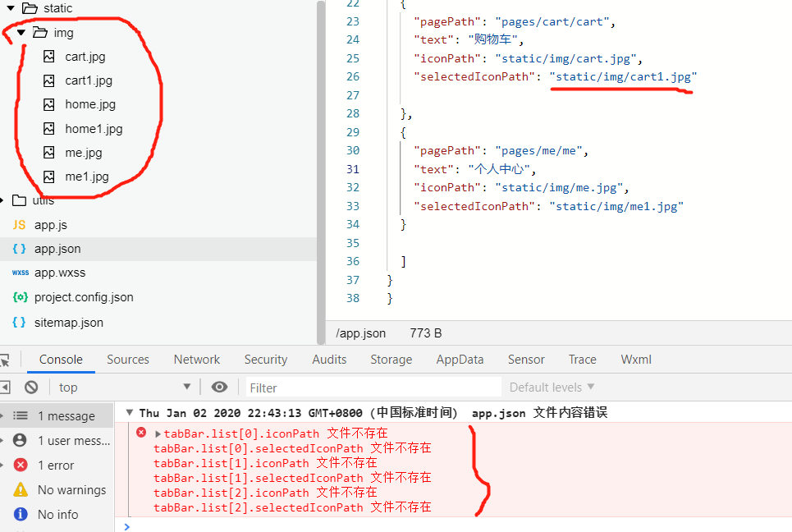Click the user messages person icon
Image resolution: width=792 pixels, height=532 pixels.
21,441
